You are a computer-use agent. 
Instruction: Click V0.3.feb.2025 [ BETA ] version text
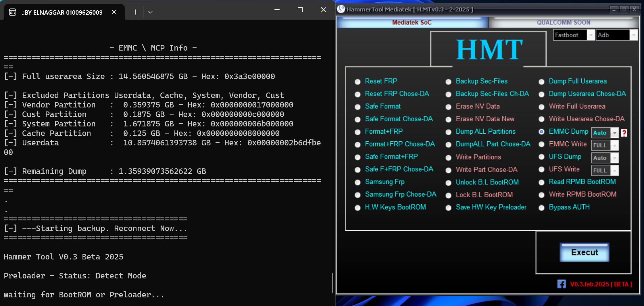[601, 284]
